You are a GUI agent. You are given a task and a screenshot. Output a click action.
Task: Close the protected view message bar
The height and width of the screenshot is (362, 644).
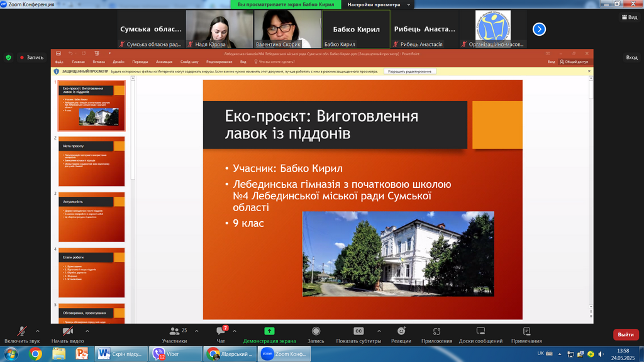pyautogui.click(x=589, y=72)
